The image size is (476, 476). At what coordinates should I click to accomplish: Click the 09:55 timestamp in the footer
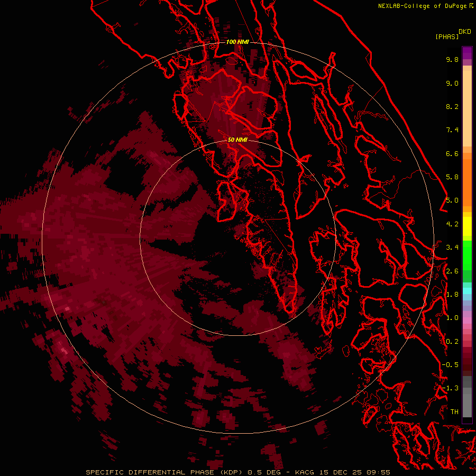(x=378, y=472)
